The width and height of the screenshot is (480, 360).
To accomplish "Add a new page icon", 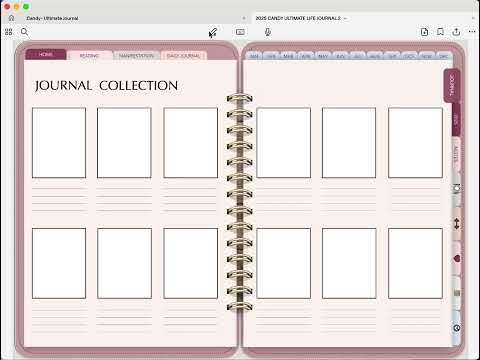I will [424, 32].
